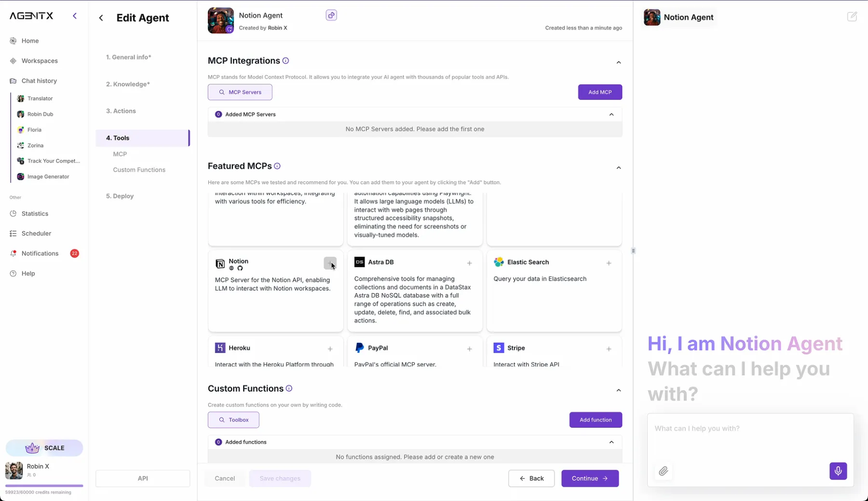Click the Continue button
This screenshot has height=501, width=868.
590,478
